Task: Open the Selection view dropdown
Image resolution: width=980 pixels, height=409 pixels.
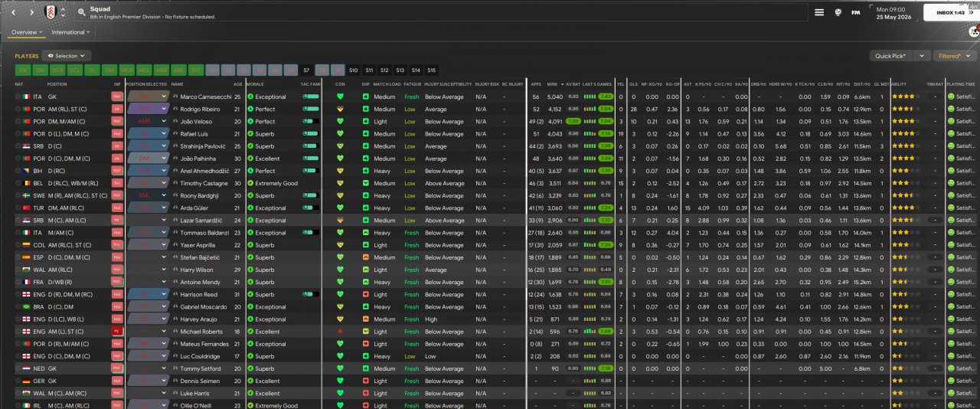Action: coord(66,56)
